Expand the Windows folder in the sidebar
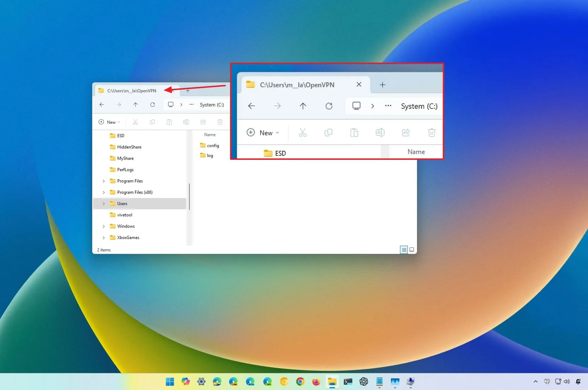Viewport: 588px width, 390px height. [104, 226]
